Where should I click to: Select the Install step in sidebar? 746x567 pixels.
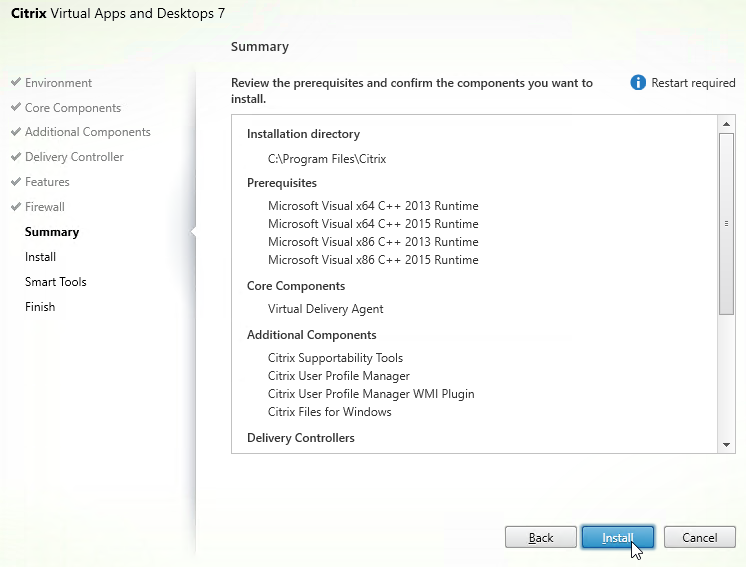tap(40, 257)
